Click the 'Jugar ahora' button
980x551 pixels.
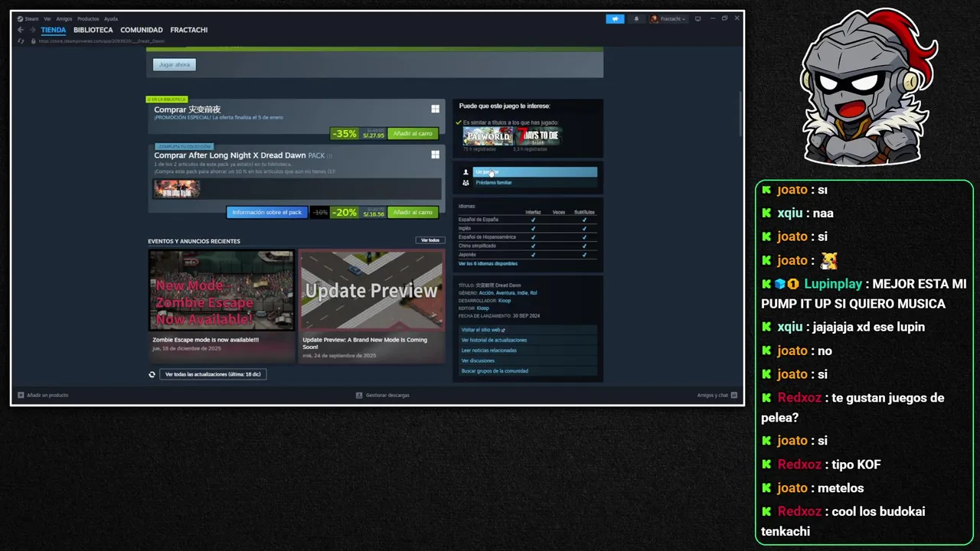pyautogui.click(x=175, y=64)
